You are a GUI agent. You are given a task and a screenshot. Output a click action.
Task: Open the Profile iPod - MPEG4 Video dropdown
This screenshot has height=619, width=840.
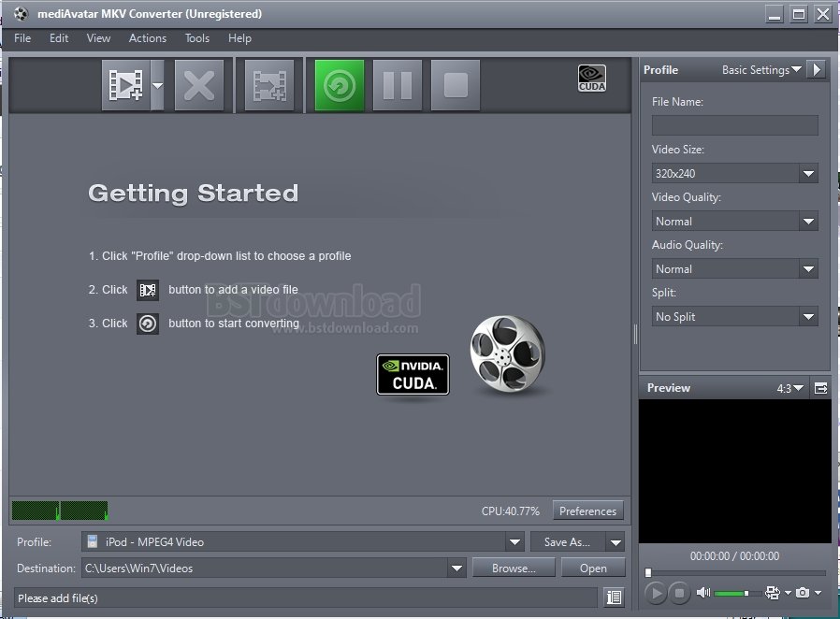click(303, 542)
